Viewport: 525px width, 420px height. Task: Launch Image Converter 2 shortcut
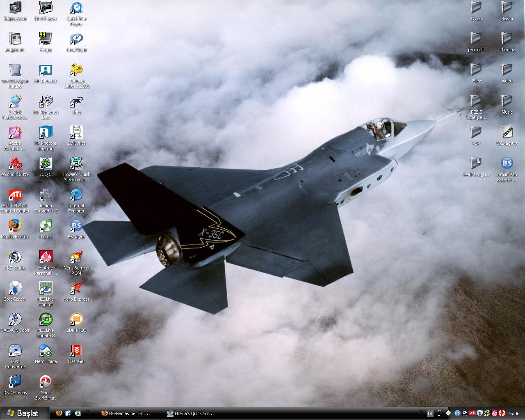point(46,201)
